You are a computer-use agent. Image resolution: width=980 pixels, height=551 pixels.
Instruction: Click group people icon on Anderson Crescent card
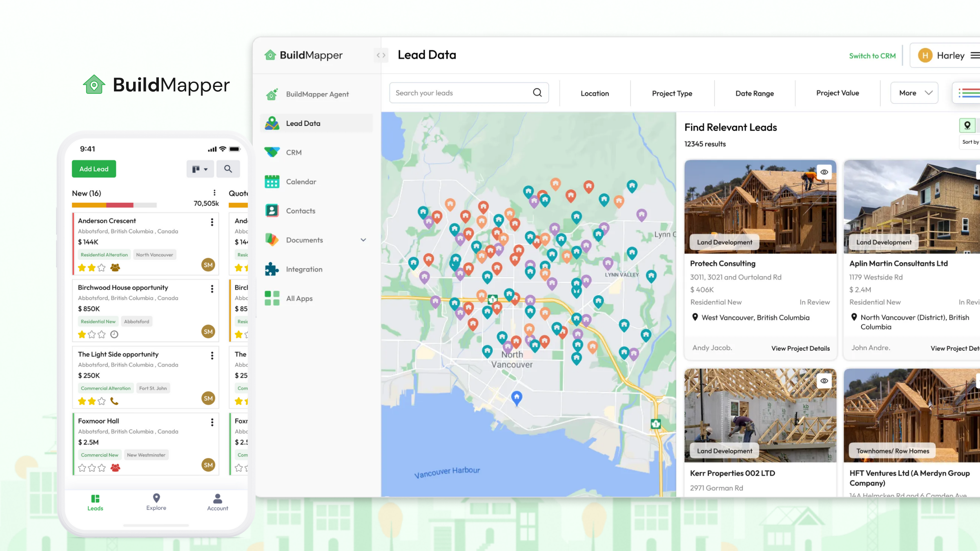pos(115,268)
